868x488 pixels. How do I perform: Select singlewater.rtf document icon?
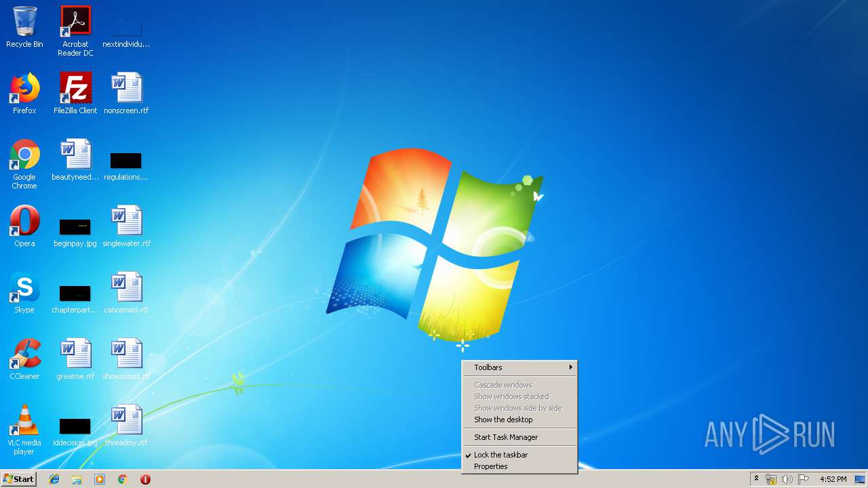click(x=126, y=226)
